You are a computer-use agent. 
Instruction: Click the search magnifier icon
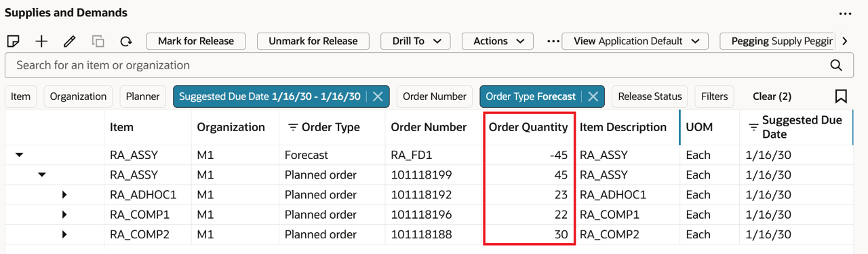pyautogui.click(x=836, y=65)
